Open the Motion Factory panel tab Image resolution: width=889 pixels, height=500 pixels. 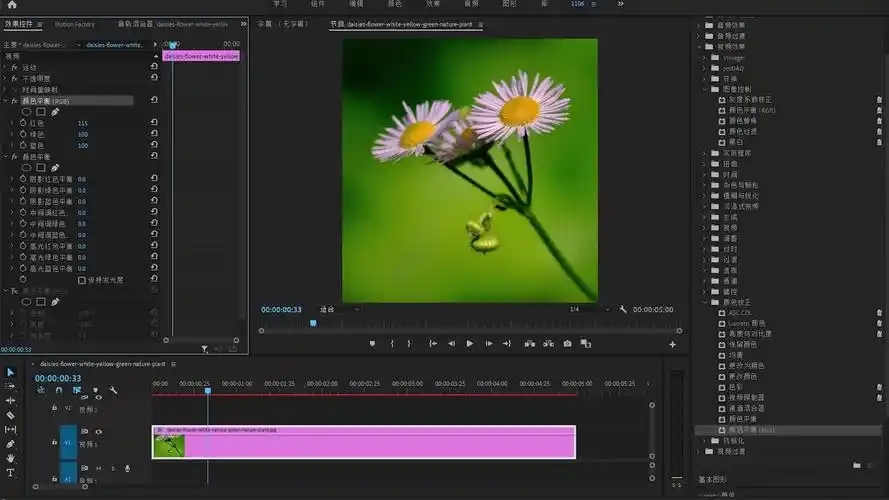[x=75, y=23]
